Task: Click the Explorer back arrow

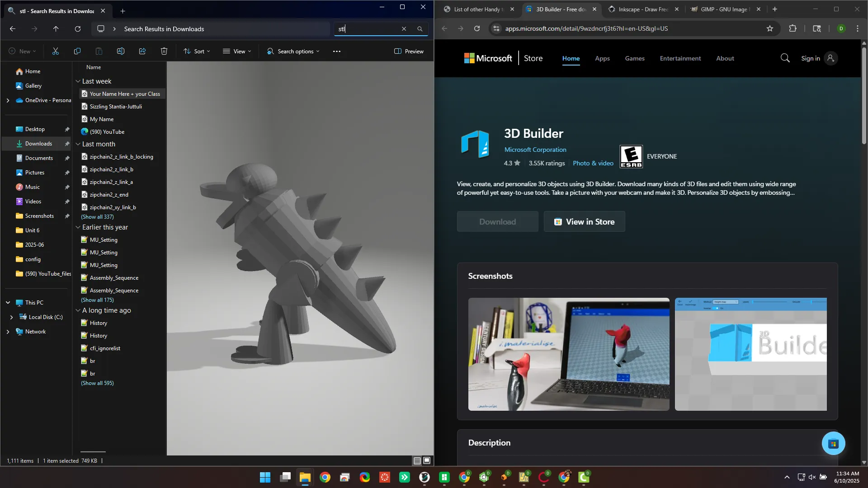Action: click(x=13, y=29)
